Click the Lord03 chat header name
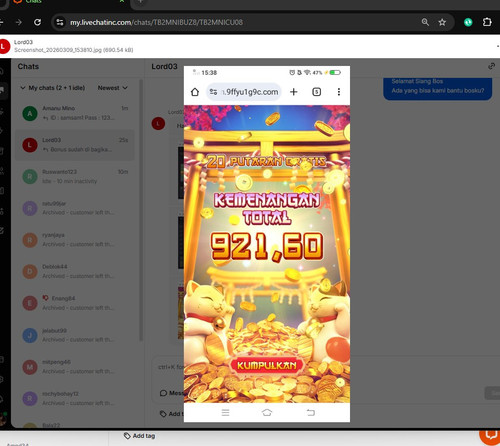The image size is (500, 446). [164, 67]
